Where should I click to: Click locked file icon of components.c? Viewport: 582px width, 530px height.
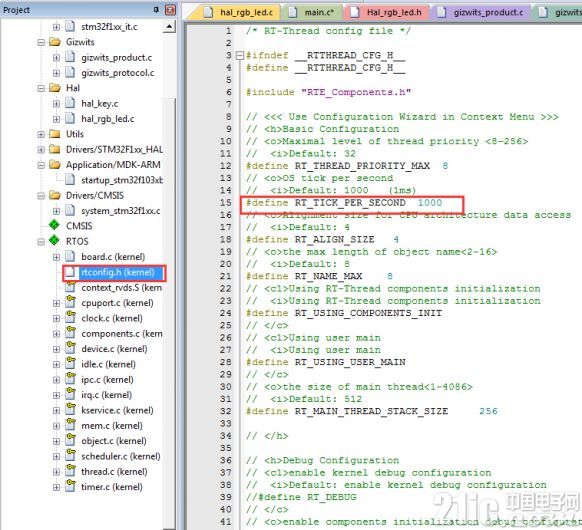click(x=70, y=333)
